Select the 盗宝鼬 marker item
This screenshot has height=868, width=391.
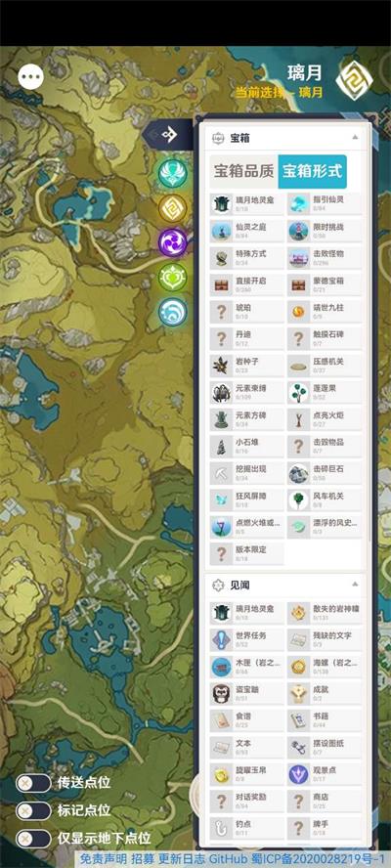pos(247,692)
